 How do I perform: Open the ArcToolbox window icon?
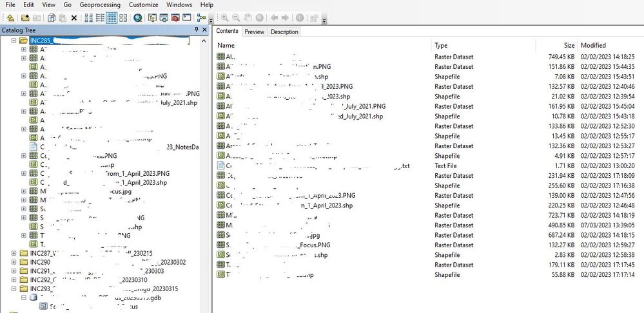coord(175,17)
